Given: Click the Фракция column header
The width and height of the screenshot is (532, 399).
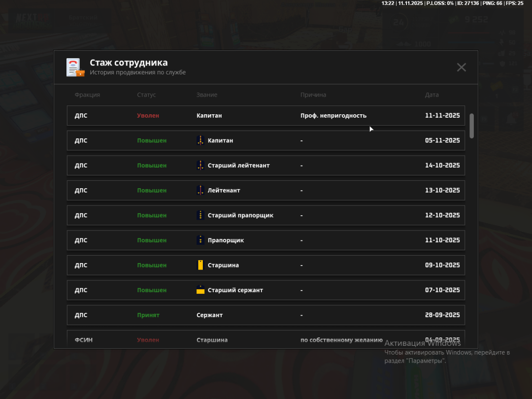Looking at the screenshot, I should (87, 95).
